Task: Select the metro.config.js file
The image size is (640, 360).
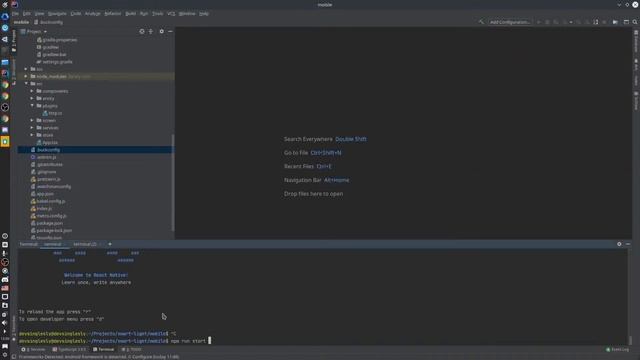Action: pos(49,216)
